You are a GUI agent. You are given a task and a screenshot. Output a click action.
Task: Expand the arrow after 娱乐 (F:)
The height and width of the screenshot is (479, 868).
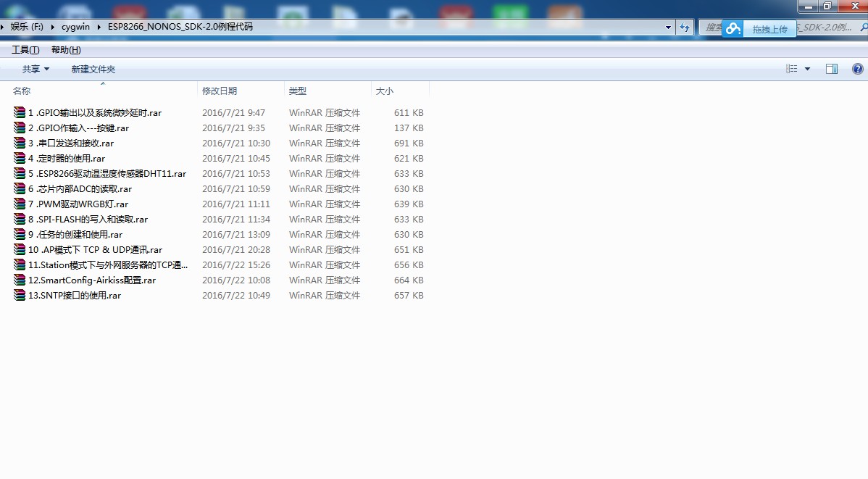click(53, 27)
